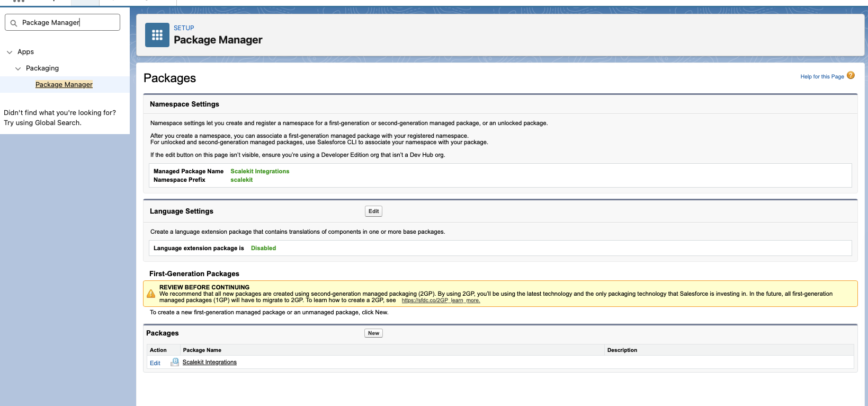The width and height of the screenshot is (868, 406).
Task: Click the package icon beside Scalekit Integrations
Action: [x=175, y=362]
